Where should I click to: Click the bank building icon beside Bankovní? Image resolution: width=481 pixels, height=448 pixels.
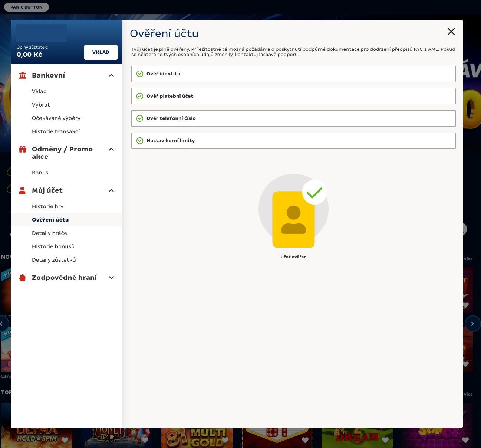pyautogui.click(x=23, y=75)
